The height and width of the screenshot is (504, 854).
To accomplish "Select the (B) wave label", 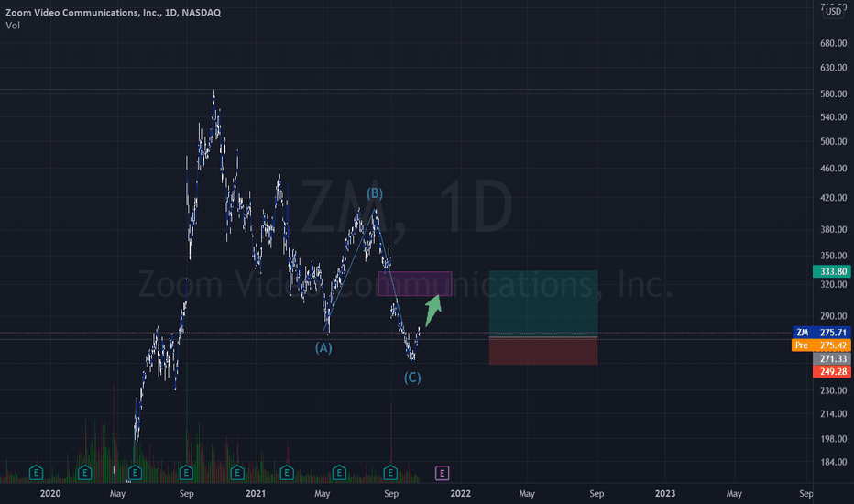I will pos(375,193).
